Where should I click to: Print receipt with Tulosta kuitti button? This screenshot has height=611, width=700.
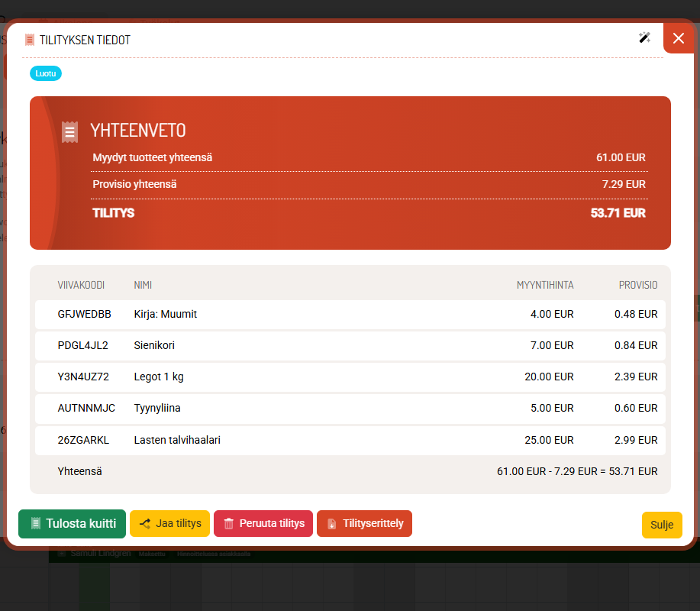[x=72, y=523]
